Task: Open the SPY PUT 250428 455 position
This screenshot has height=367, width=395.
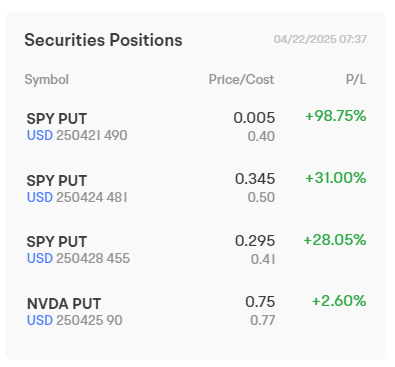Action: pyautogui.click(x=196, y=250)
